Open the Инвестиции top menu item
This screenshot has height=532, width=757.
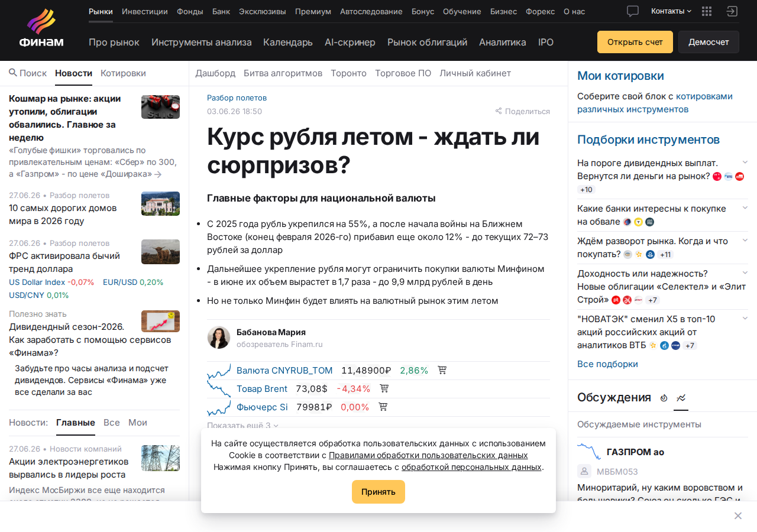[x=145, y=11]
